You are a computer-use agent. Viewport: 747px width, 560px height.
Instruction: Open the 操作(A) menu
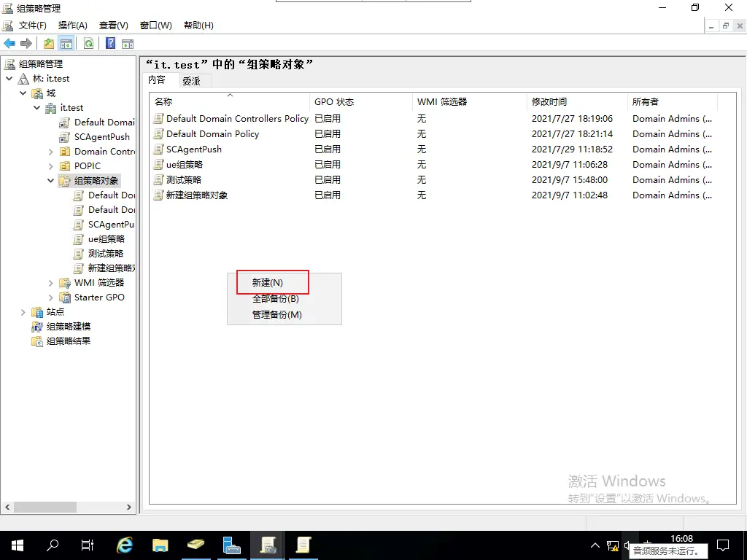pyautogui.click(x=72, y=26)
